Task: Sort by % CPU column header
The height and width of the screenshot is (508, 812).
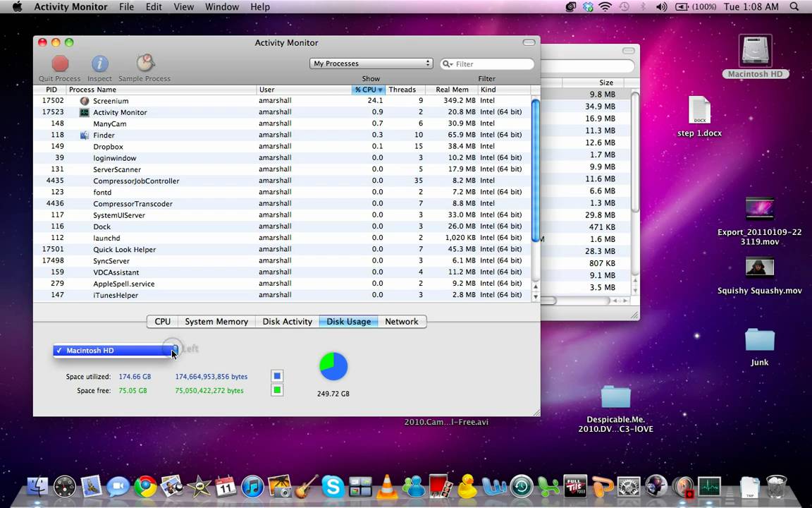Action: click(x=368, y=90)
